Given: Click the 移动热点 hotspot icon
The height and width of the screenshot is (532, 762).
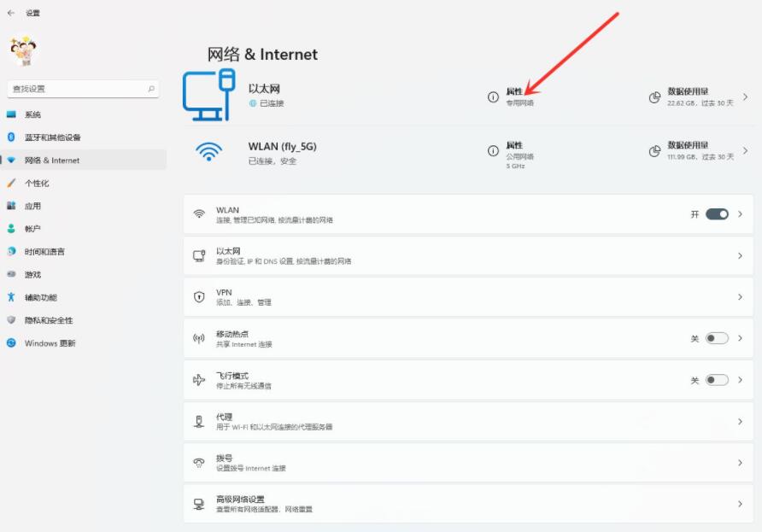Looking at the screenshot, I should [x=199, y=338].
